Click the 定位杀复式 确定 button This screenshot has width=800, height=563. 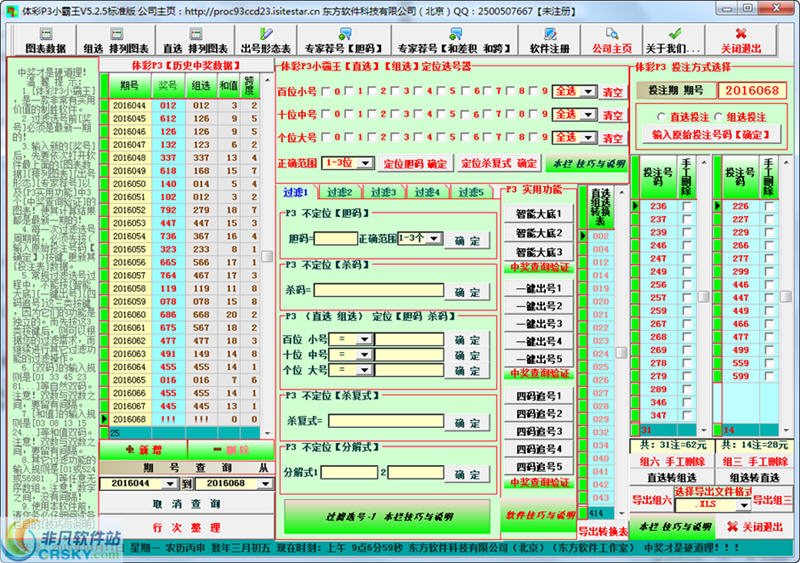click(498, 164)
